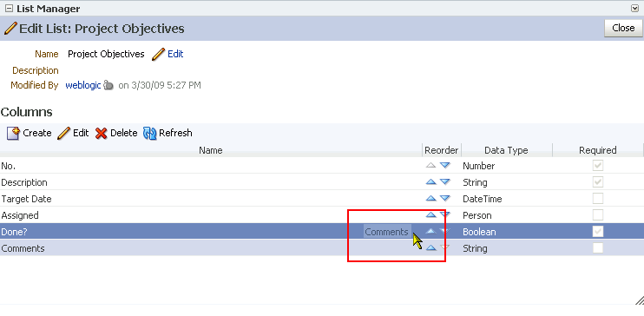Select the Description column row
Screen dimensions: 644x316
(322, 182)
